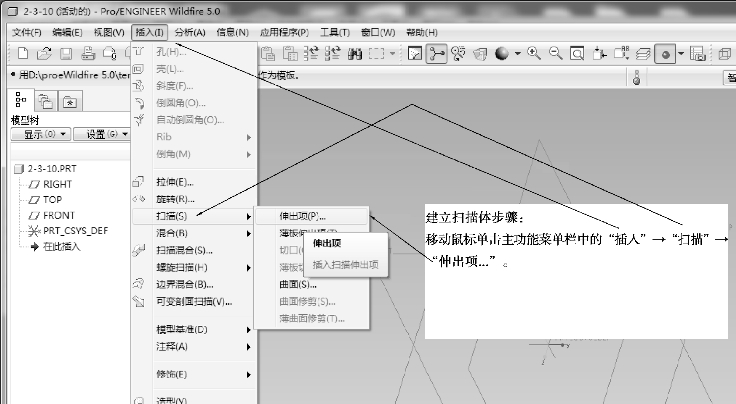Open the 窗口(W) menu
The image size is (736, 404).
tap(378, 32)
